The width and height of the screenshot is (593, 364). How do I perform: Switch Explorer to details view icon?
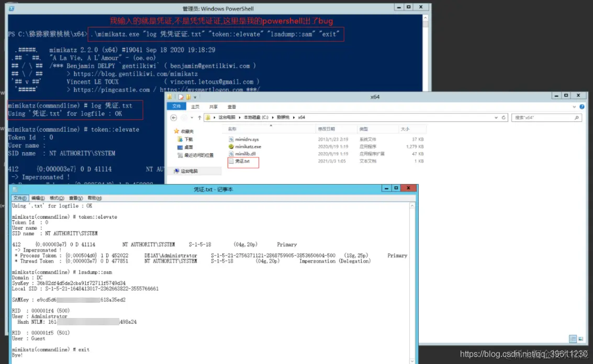coord(573,339)
